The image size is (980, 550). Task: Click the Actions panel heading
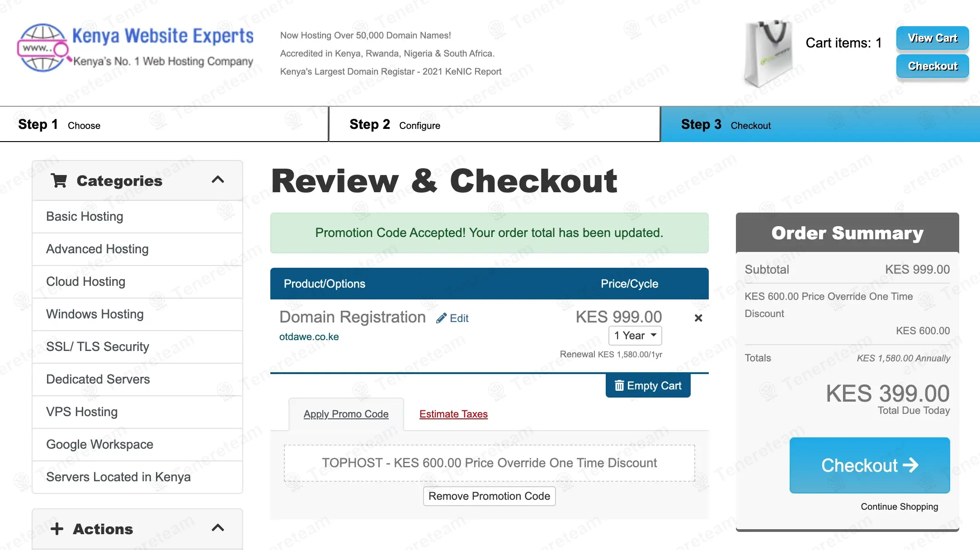click(103, 529)
